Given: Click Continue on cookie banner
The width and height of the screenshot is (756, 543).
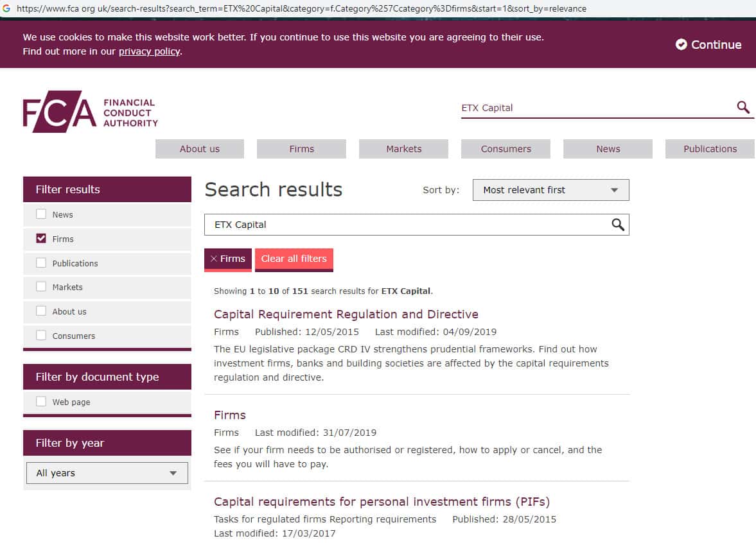Looking at the screenshot, I should click(x=708, y=44).
